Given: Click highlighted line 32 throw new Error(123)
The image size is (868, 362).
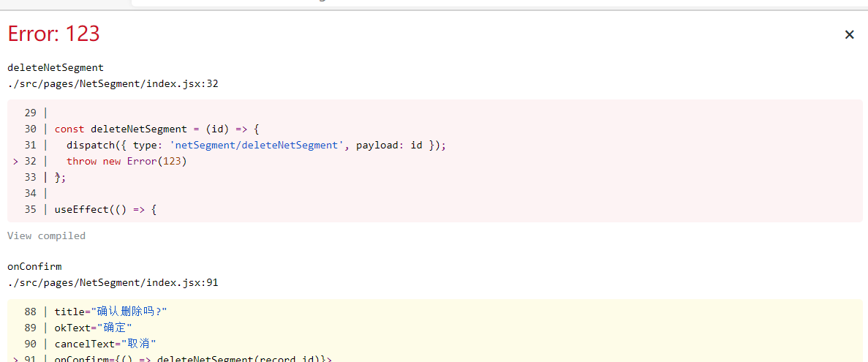Looking at the screenshot, I should (127, 161).
